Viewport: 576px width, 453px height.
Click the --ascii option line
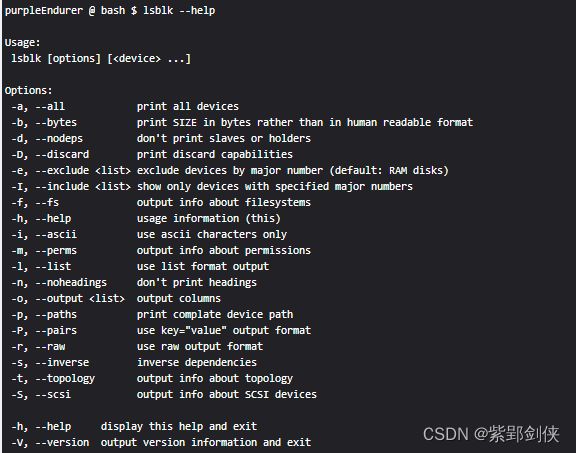pos(149,234)
